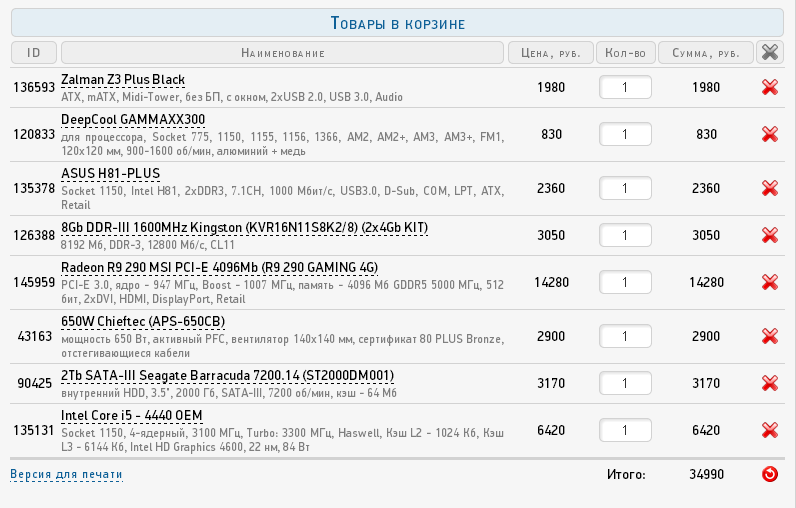This screenshot has height=508, width=796.
Task: Click the Kingston description 8192 Мб, DDR-3
Action: (148, 245)
